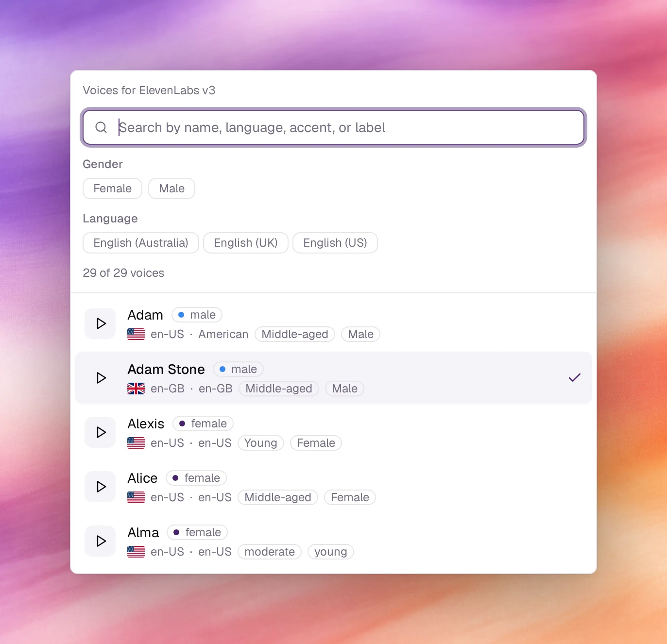The width and height of the screenshot is (667, 644).
Task: Play the Alma voice preview
Action: pos(101,541)
